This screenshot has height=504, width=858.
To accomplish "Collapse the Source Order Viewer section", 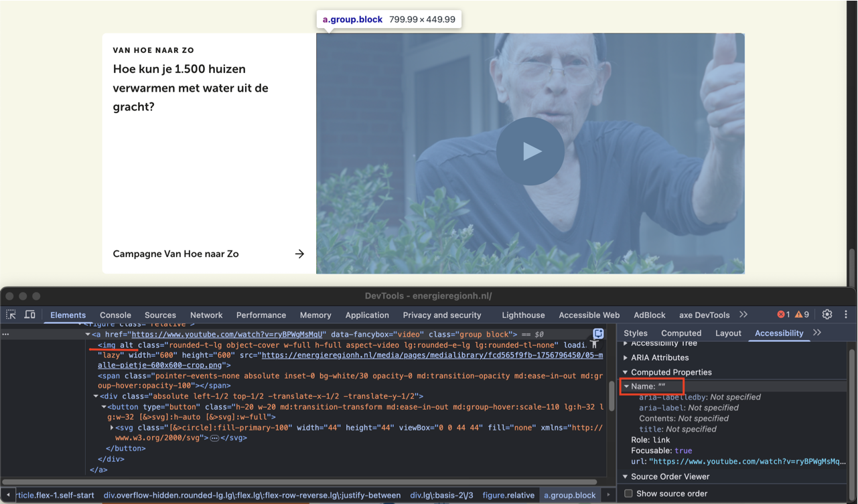I will point(626,477).
